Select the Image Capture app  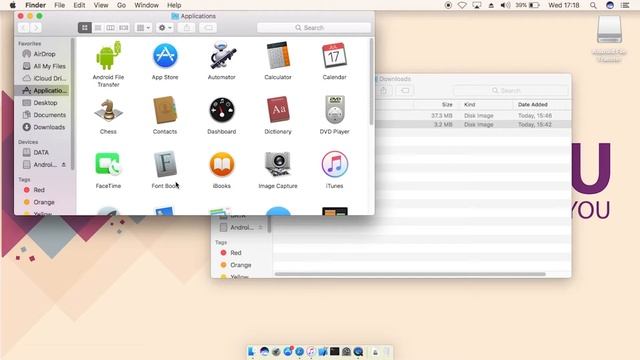278,164
